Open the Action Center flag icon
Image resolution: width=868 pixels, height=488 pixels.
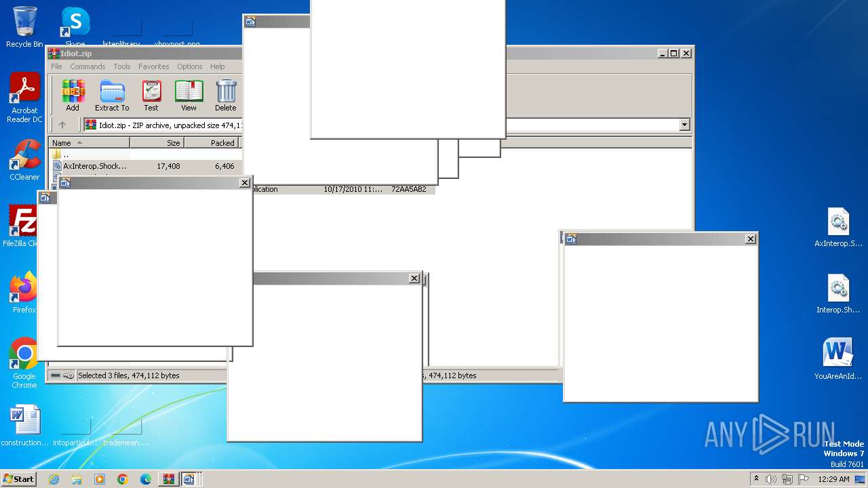(x=803, y=479)
